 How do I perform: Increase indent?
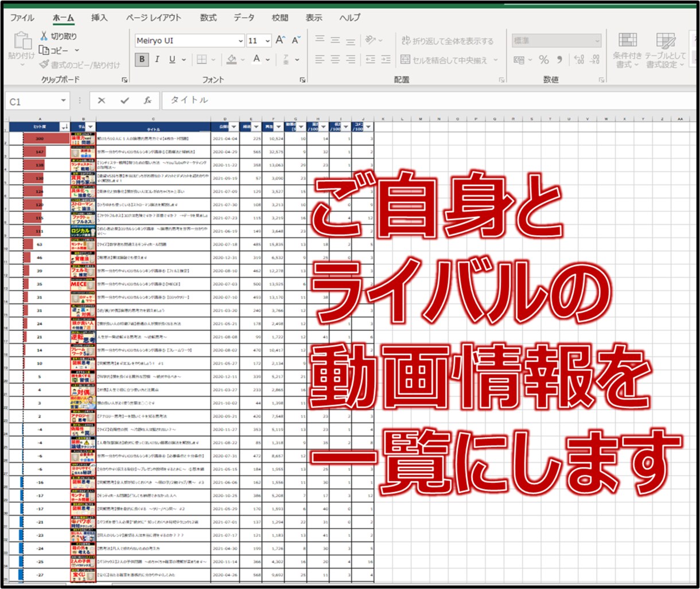pyautogui.click(x=386, y=59)
